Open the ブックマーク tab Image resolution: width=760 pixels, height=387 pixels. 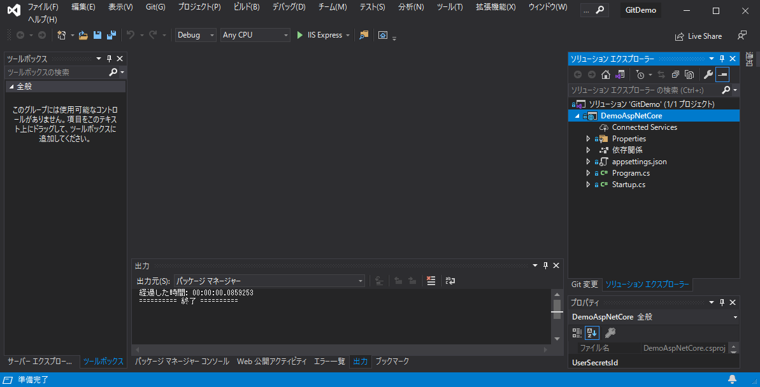pyautogui.click(x=392, y=361)
